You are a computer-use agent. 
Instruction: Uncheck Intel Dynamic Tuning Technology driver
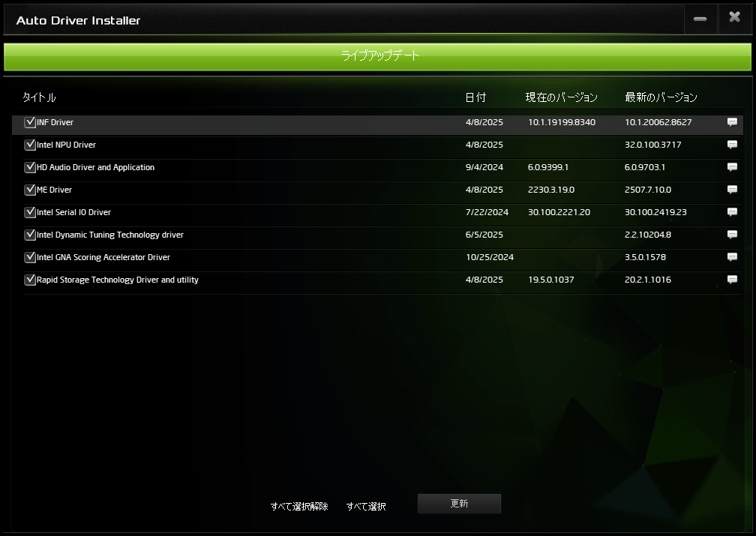pyautogui.click(x=30, y=235)
